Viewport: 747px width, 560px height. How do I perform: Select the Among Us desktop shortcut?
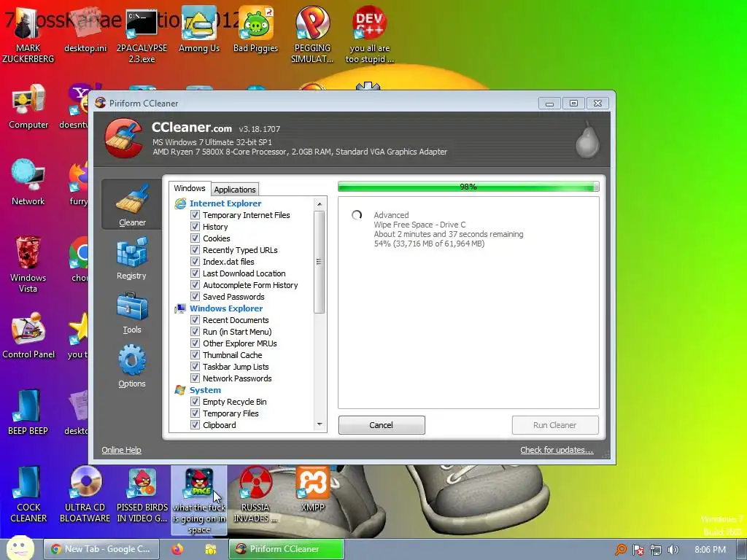click(198, 29)
